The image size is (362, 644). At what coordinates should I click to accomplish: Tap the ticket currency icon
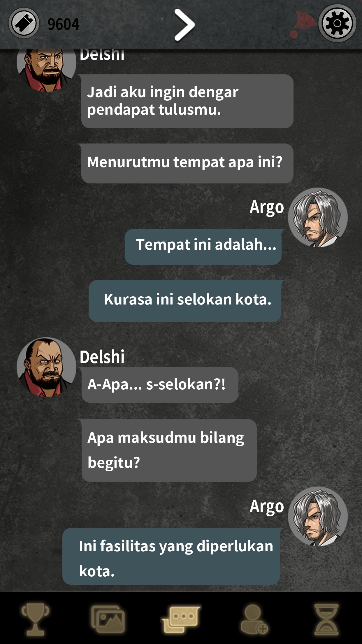[24, 23]
